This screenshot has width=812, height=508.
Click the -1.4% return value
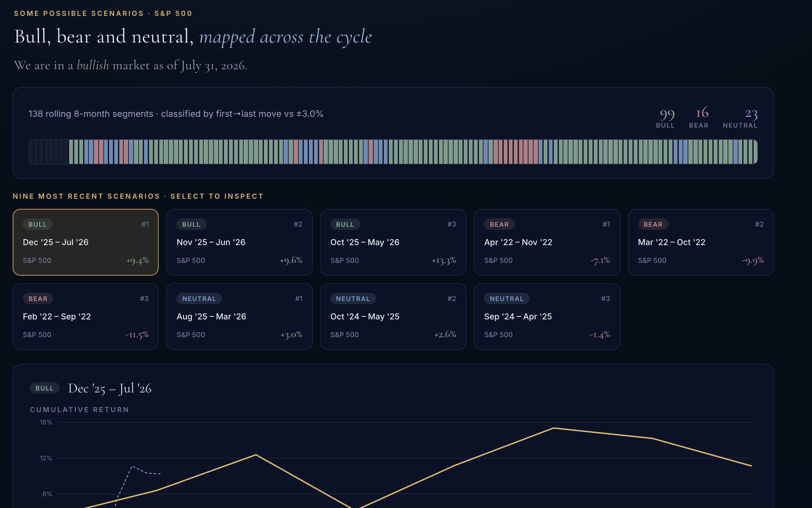600,334
